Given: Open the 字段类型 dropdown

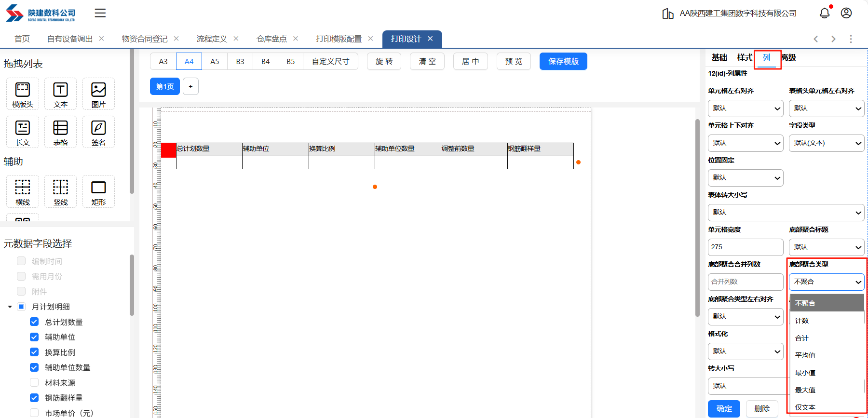Looking at the screenshot, I should (x=826, y=143).
